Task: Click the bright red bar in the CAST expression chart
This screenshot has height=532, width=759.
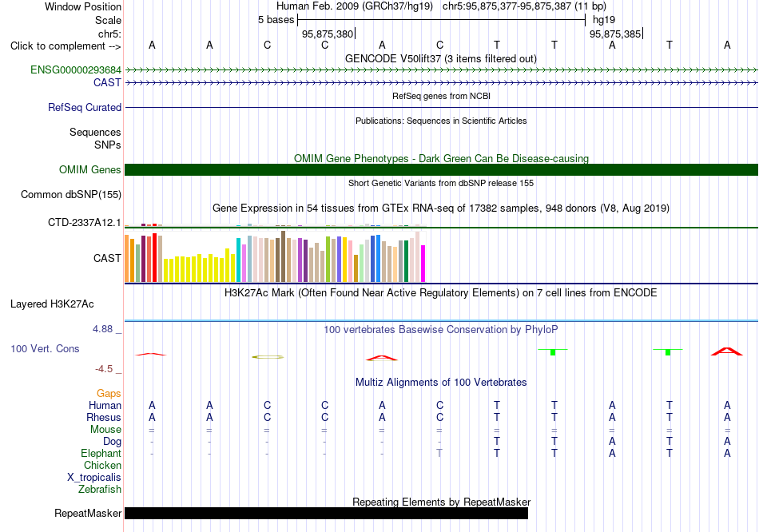Action: 154,257
